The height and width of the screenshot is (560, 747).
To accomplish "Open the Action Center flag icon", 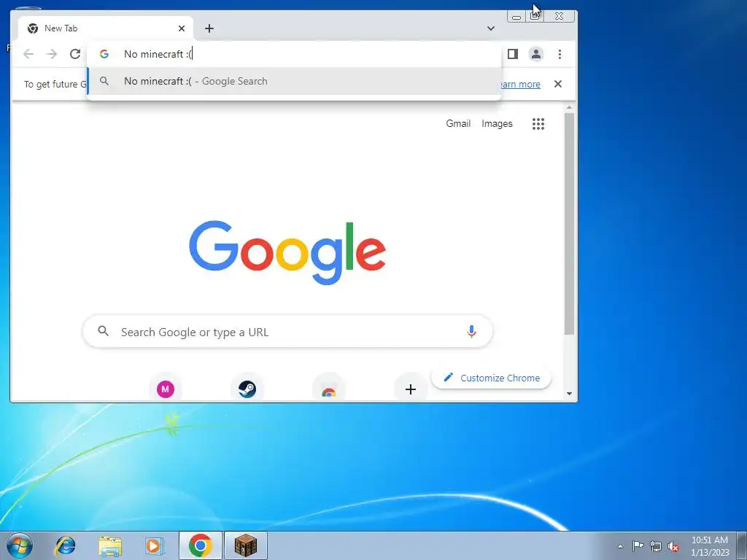I will (x=638, y=546).
